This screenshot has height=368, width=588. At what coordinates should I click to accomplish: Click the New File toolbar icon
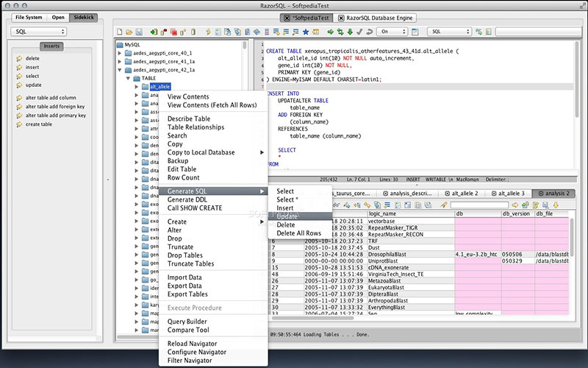click(119, 32)
